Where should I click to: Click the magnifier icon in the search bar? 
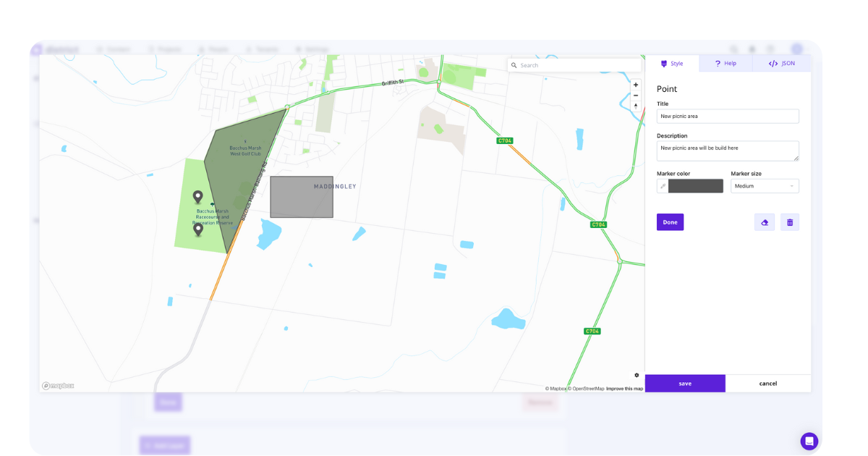click(x=515, y=64)
